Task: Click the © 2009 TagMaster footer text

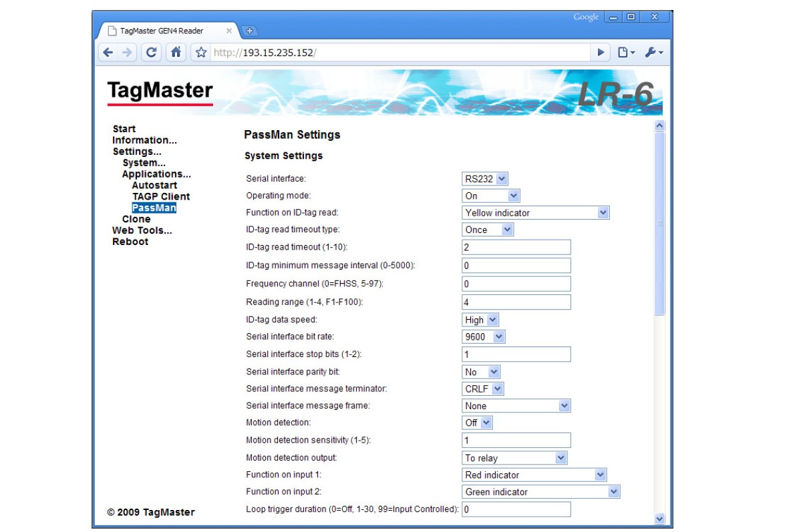Action: coord(151,512)
